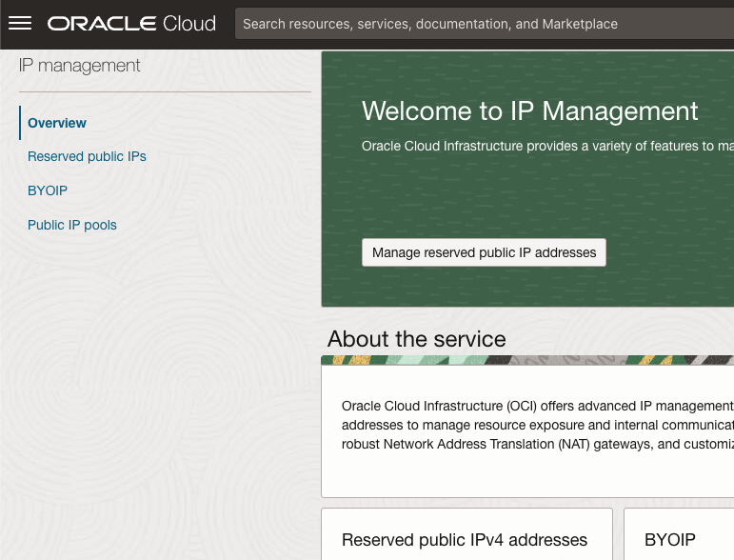Go to BYOIP section
This screenshot has width=734, height=560.
(x=48, y=190)
